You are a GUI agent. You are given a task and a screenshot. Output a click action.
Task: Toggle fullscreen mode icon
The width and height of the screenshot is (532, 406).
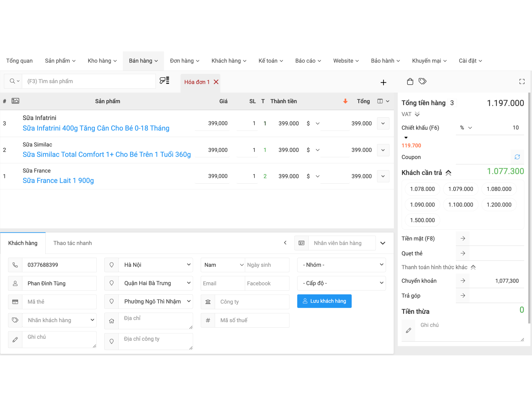click(x=522, y=82)
